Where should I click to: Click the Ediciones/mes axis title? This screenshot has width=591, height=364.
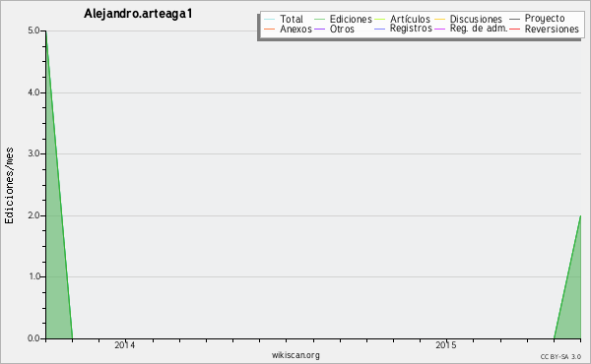click(x=10, y=186)
